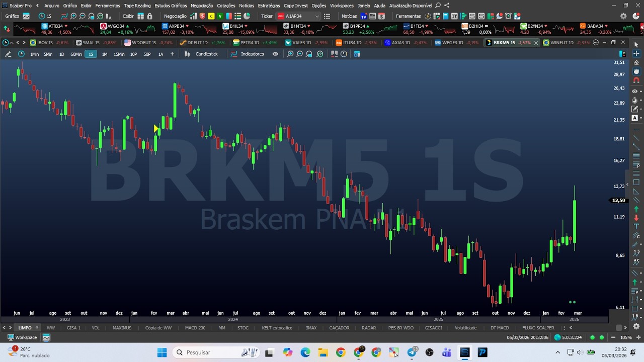The height and width of the screenshot is (362, 644).
Task: Zoom in the chart with magnifier plus
Action: pos(290,54)
